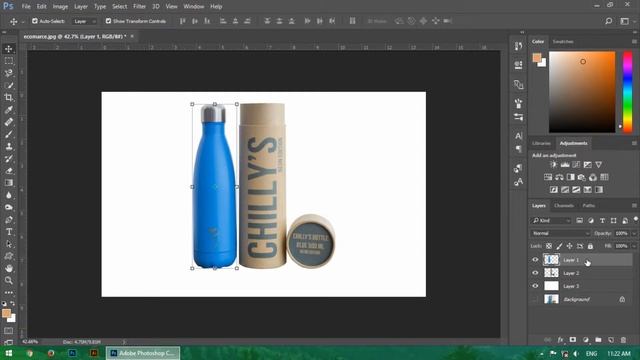Viewport: 640px width, 360px height.
Task: Select the Clone Stamp tool
Action: coord(9,147)
